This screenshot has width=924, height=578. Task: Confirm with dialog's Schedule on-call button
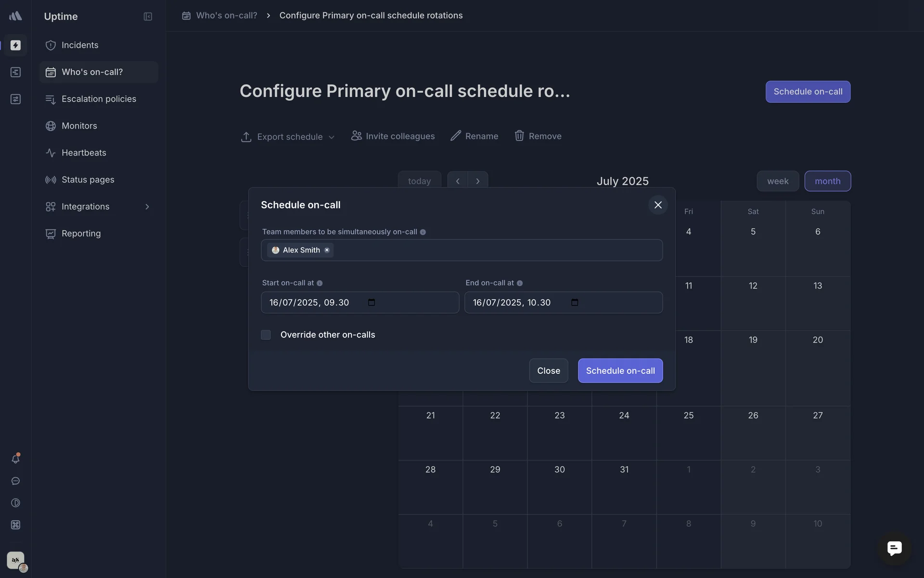pyautogui.click(x=620, y=370)
